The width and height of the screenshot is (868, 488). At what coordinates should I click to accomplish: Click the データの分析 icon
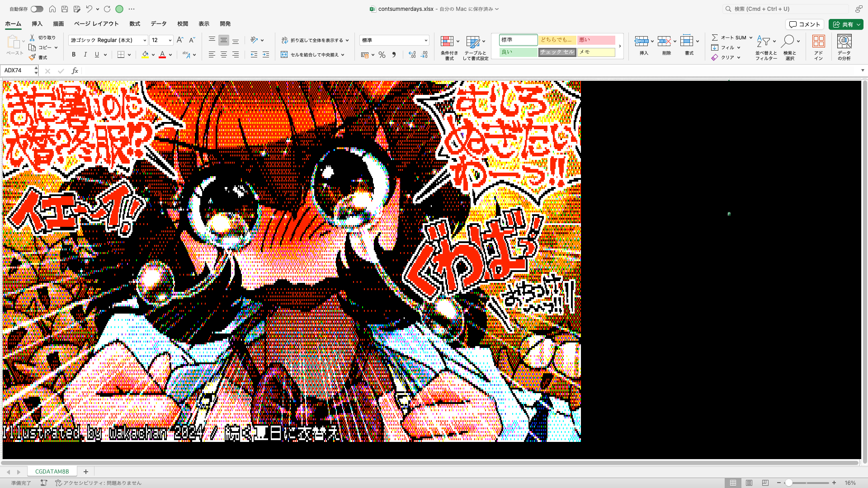tap(844, 42)
